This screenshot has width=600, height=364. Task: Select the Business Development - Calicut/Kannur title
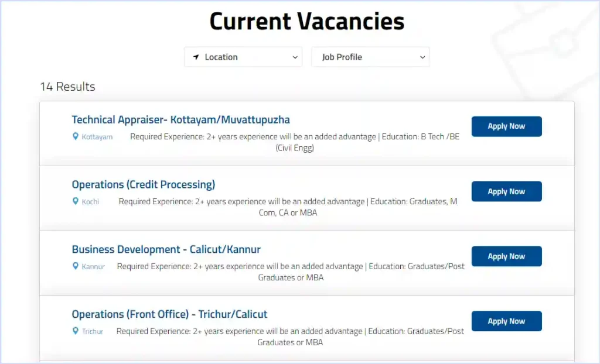point(166,250)
